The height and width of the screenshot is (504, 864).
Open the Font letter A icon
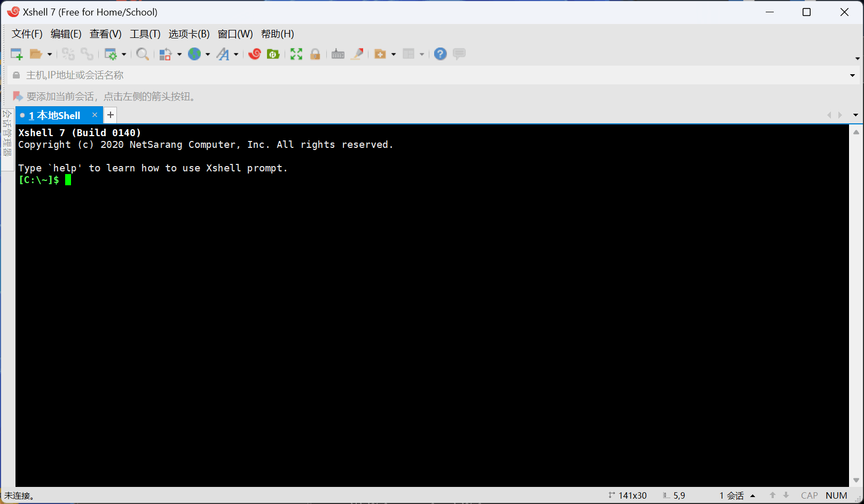[x=223, y=54]
